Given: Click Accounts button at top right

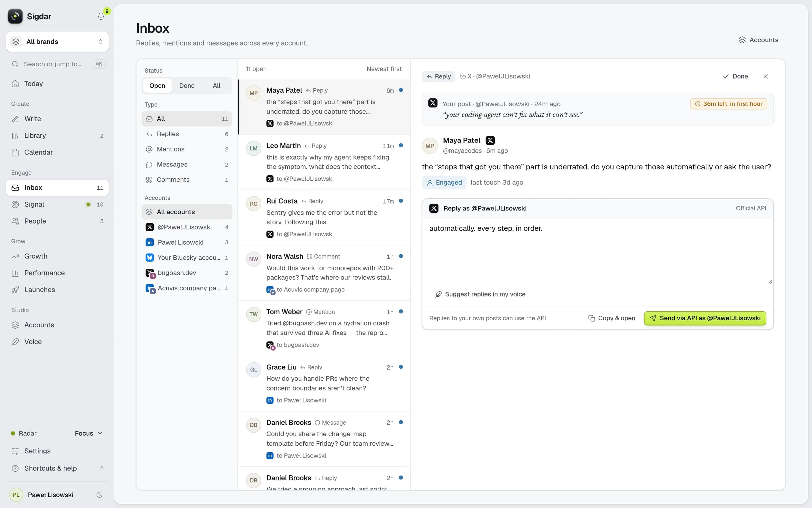Looking at the screenshot, I should [x=758, y=40].
